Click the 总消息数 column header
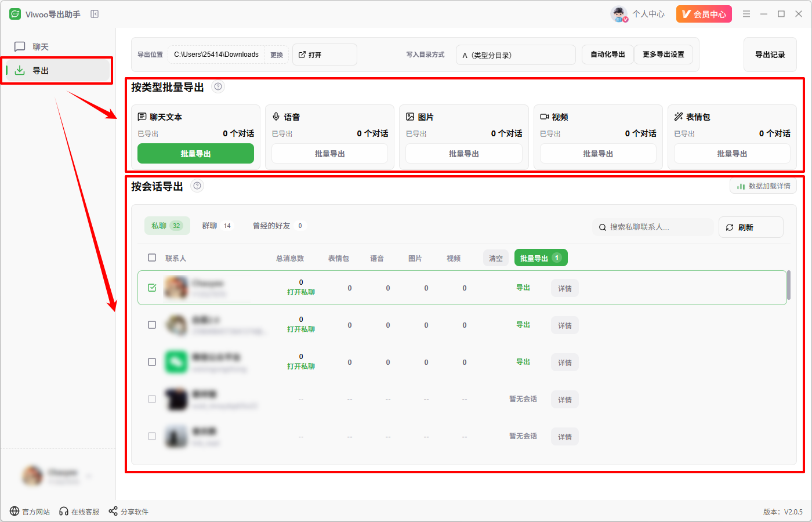Viewport: 812px width, 522px height. [290, 258]
